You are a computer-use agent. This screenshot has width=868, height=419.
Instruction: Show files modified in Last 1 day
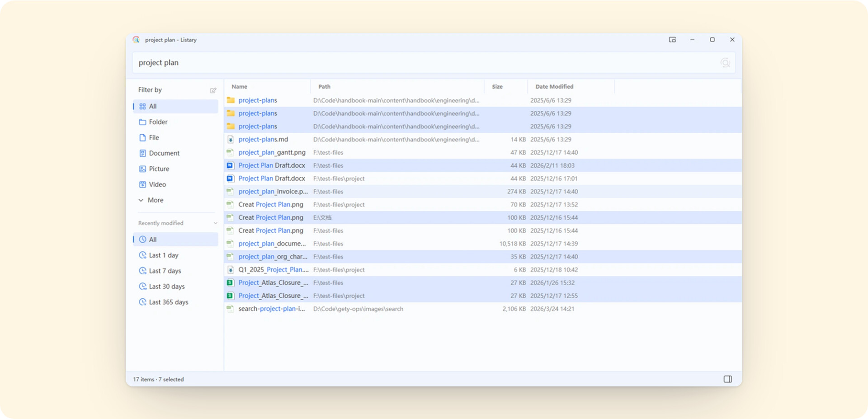[176, 255]
